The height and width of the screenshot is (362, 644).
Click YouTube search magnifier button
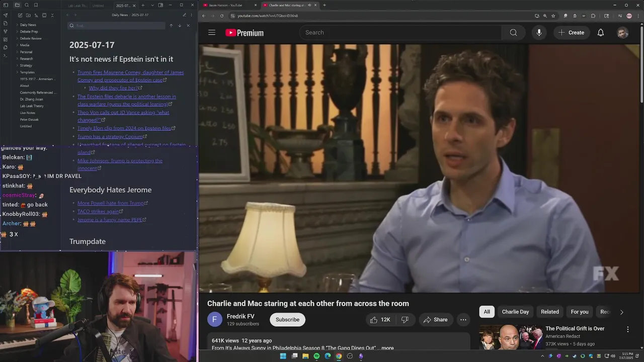(513, 33)
